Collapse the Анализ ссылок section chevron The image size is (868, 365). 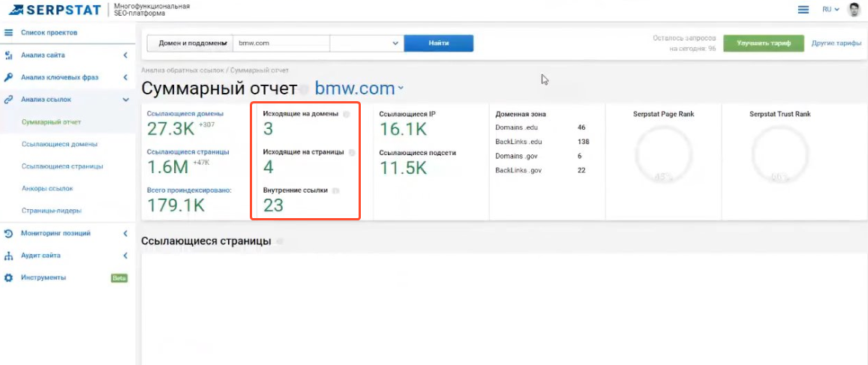pyautogui.click(x=125, y=100)
